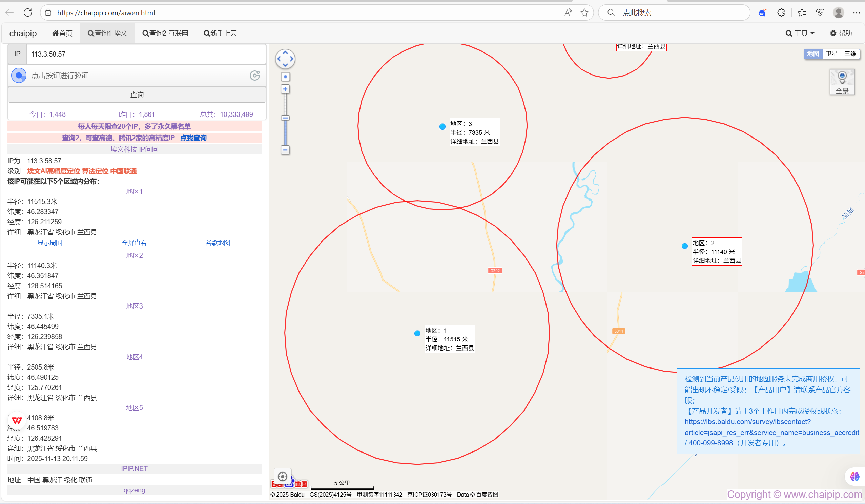
Task: Open the browser extensions puzzle icon
Action: tap(781, 13)
